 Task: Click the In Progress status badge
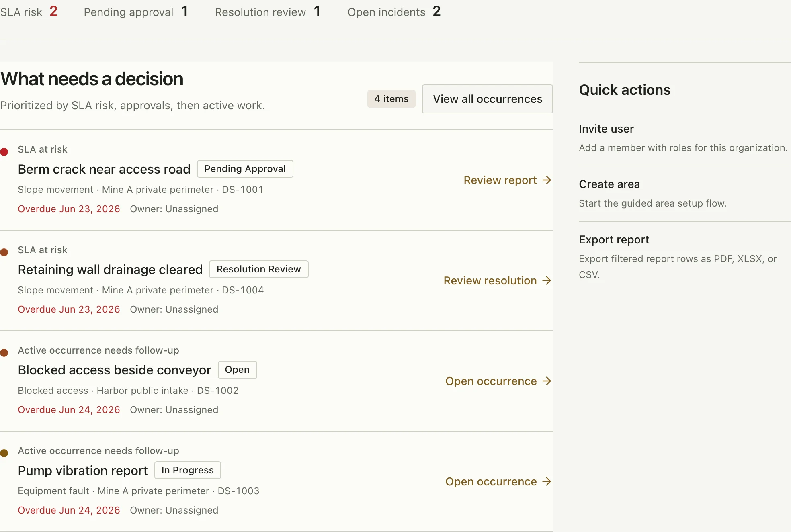coord(187,470)
